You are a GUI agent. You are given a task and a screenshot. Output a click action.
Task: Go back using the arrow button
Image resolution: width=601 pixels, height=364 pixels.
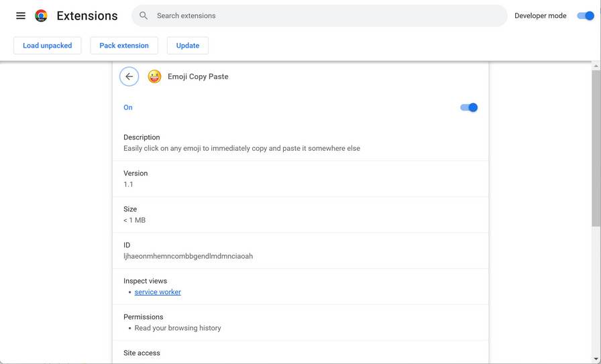129,76
